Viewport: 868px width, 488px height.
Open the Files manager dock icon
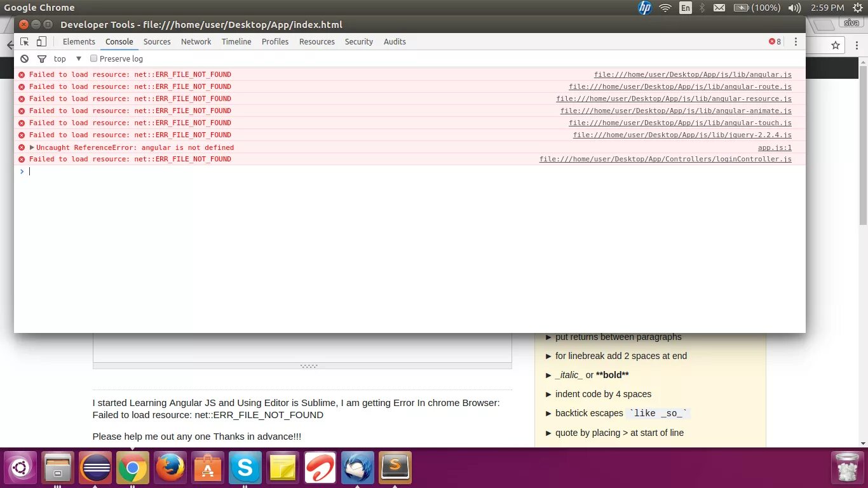pos(58,468)
